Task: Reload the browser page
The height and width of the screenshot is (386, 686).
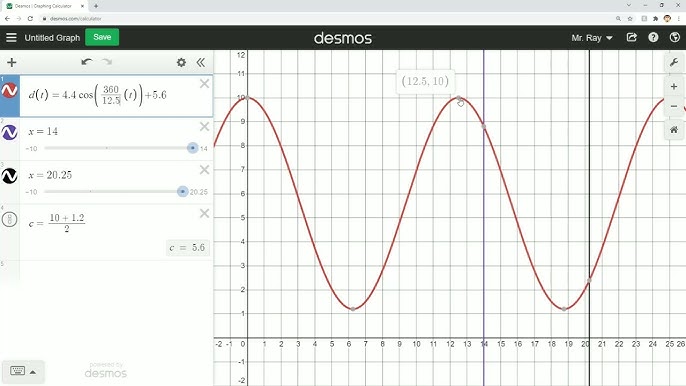Action: (30, 18)
